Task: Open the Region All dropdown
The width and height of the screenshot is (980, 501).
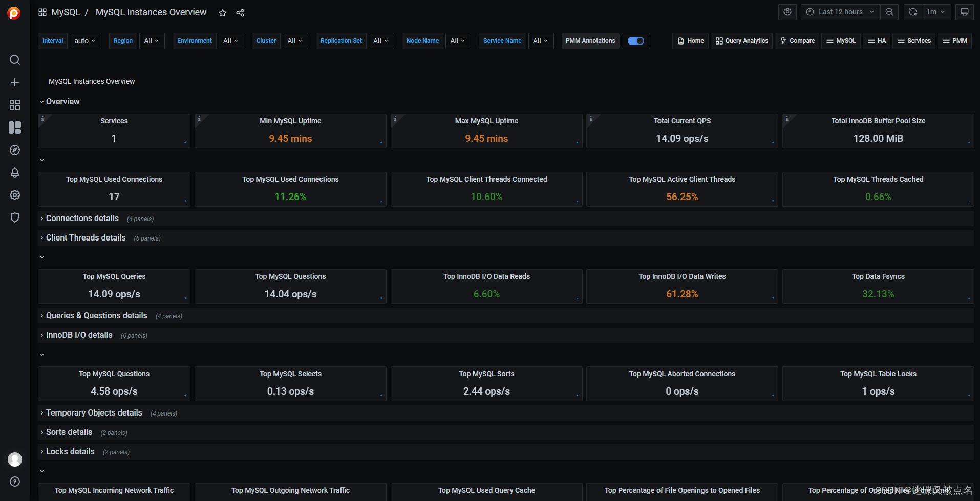Action: point(152,41)
